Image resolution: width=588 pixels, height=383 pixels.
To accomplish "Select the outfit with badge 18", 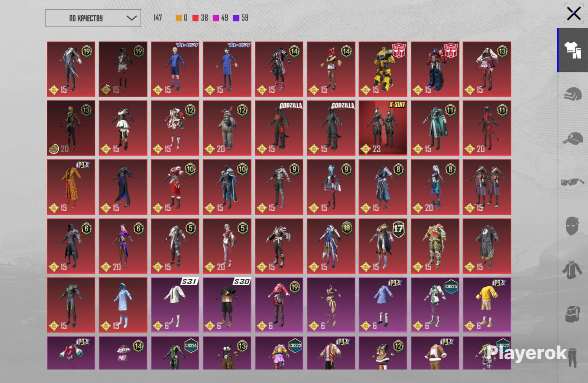I will coord(331,246).
